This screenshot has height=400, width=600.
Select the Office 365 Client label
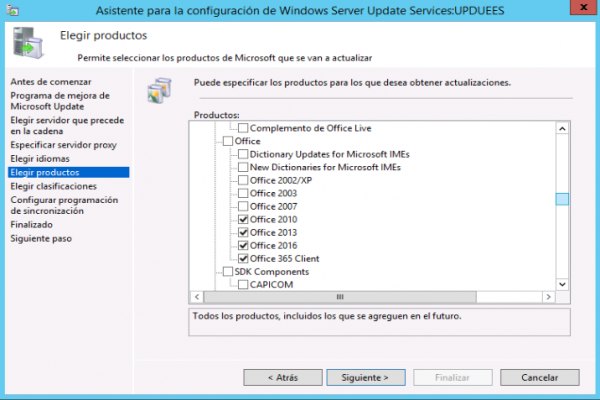(x=284, y=258)
